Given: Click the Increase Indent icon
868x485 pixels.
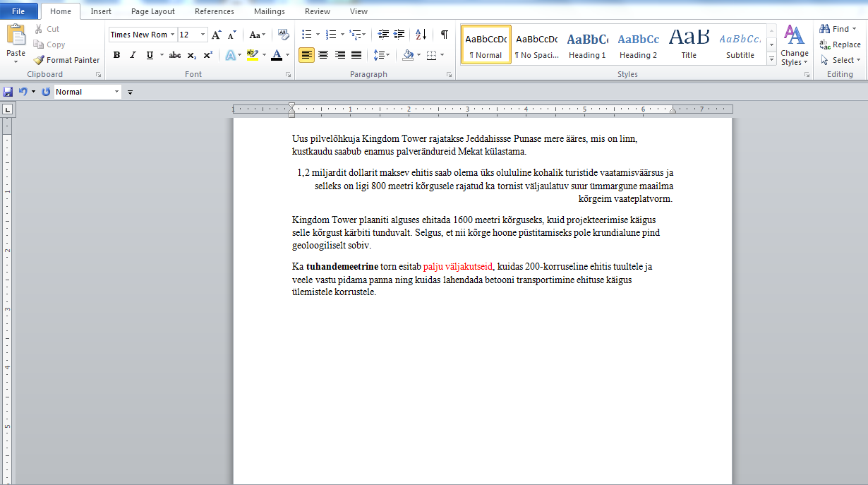Looking at the screenshot, I should pos(399,35).
